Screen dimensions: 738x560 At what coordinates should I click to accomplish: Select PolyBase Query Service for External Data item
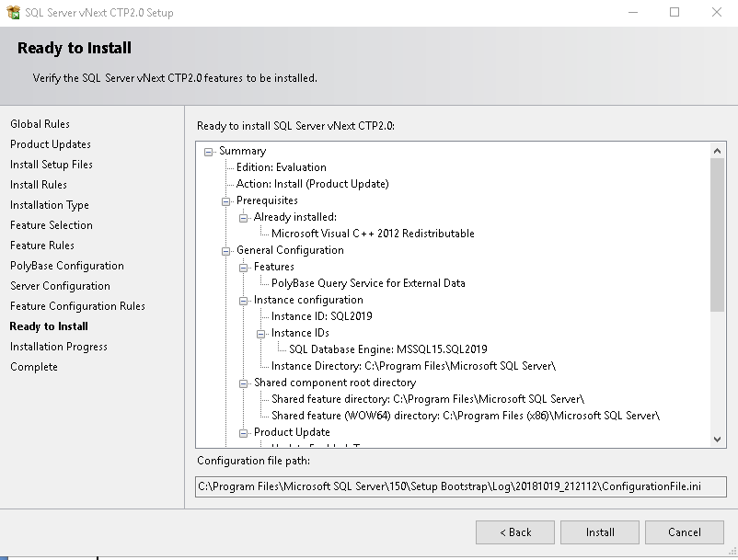[x=368, y=283]
